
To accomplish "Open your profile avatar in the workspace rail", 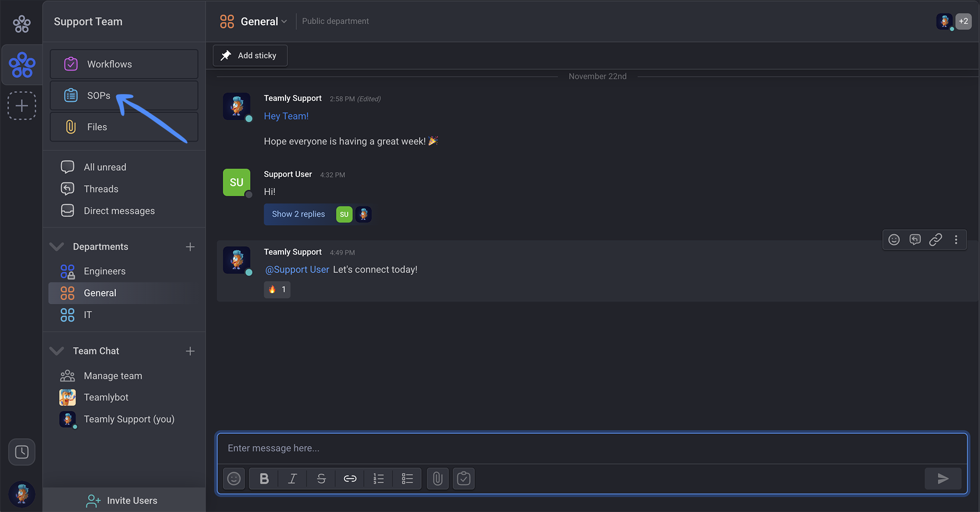I will point(22,494).
